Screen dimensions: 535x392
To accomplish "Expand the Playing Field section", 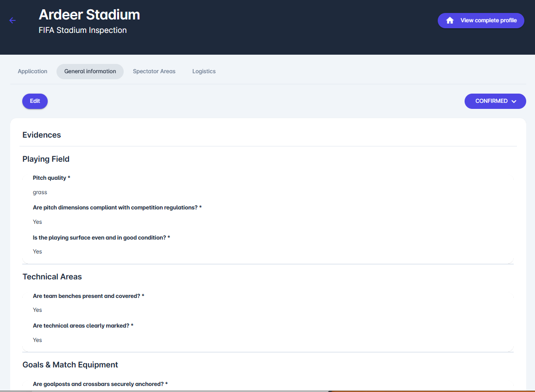I will [x=46, y=159].
